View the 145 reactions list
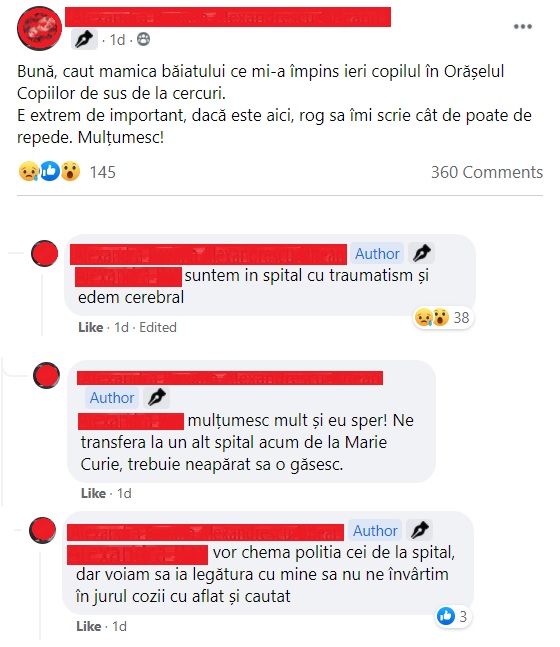 tap(103, 172)
